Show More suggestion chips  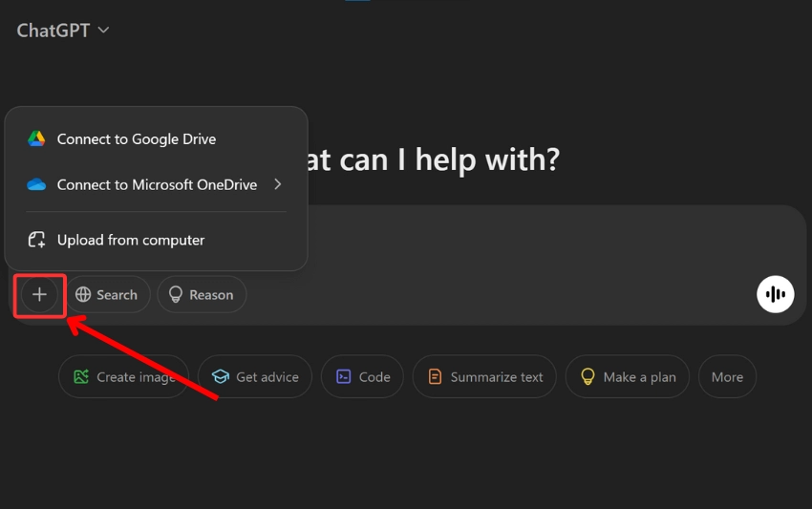pos(727,376)
